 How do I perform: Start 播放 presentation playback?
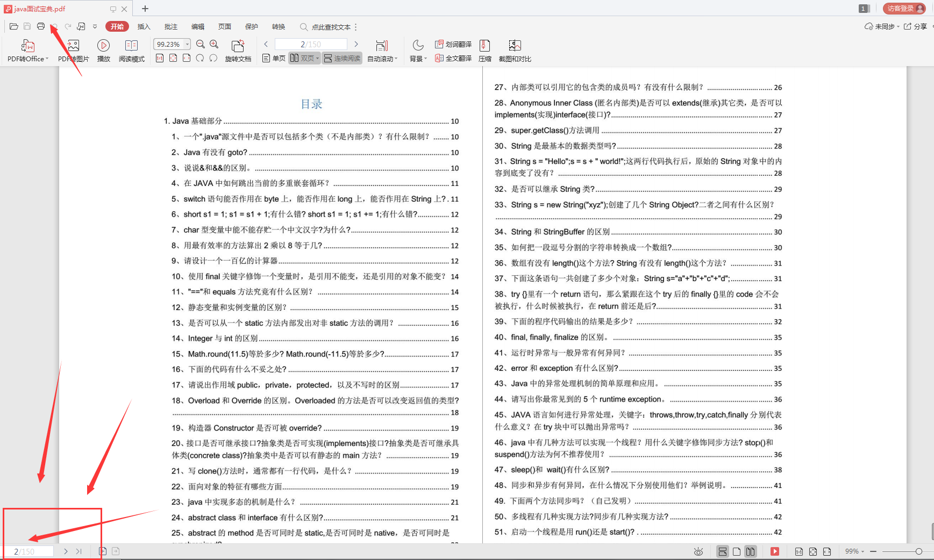click(103, 50)
